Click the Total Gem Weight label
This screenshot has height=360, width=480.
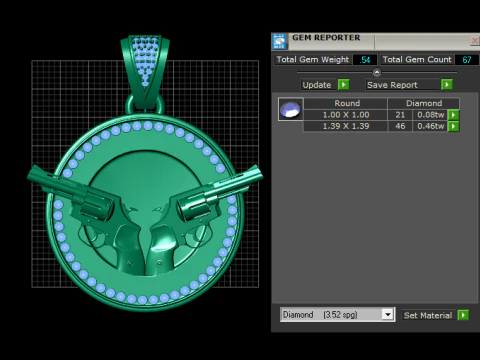click(x=313, y=60)
